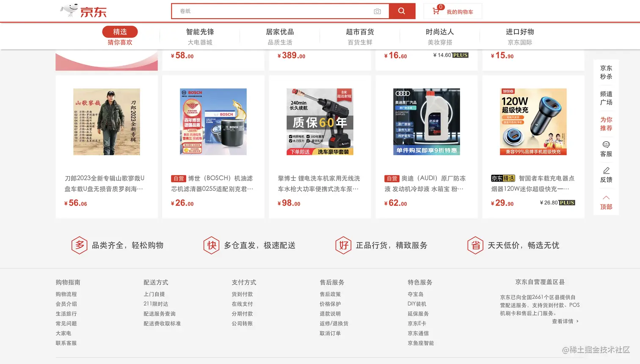Image resolution: width=640 pixels, height=364 pixels.
Task: Open 分期付款 footer link
Action: tap(242, 314)
